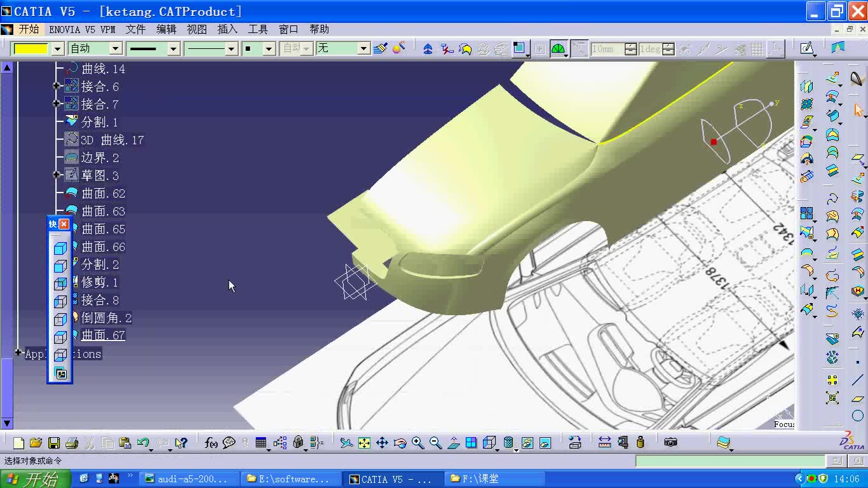Open the Isometric view cube icon

click(489, 443)
